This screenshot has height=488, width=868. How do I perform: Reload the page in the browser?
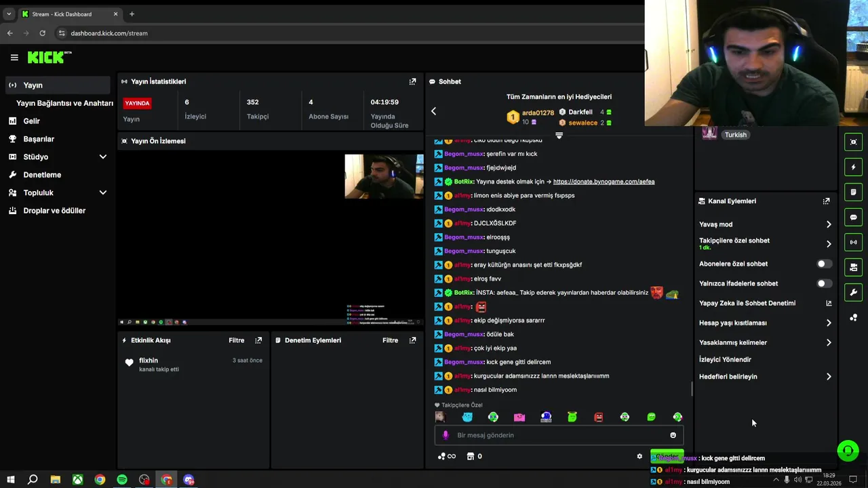[42, 33]
